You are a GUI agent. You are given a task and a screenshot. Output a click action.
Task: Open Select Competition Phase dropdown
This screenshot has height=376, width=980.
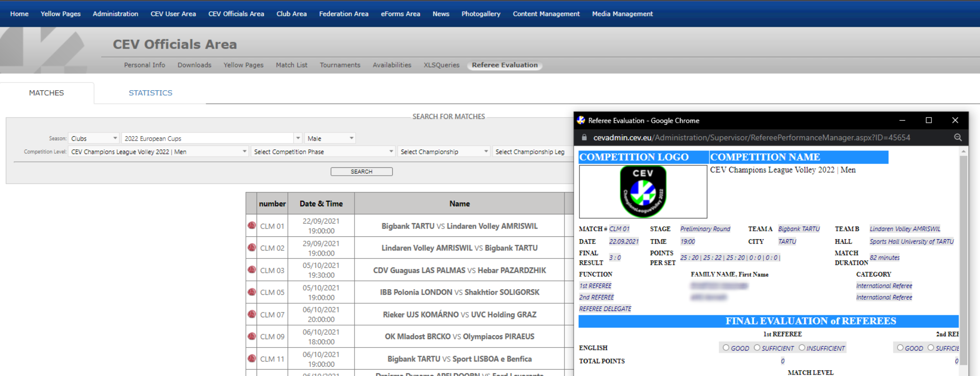323,152
